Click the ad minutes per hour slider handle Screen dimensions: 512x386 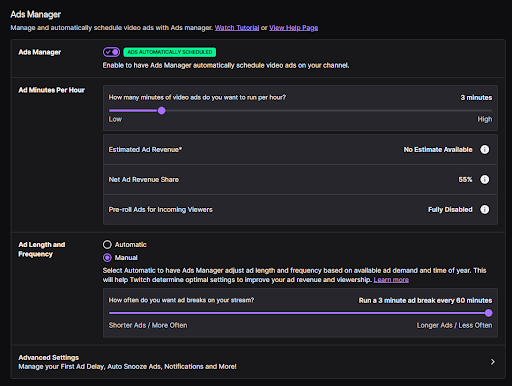[x=162, y=111]
